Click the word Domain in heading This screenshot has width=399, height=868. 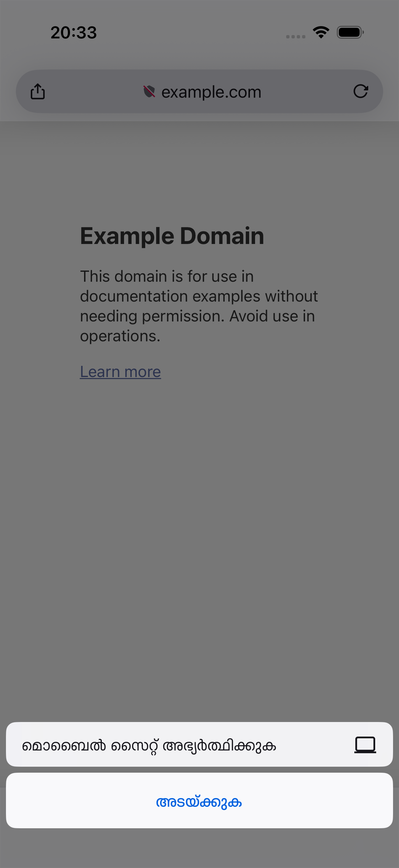point(222,235)
